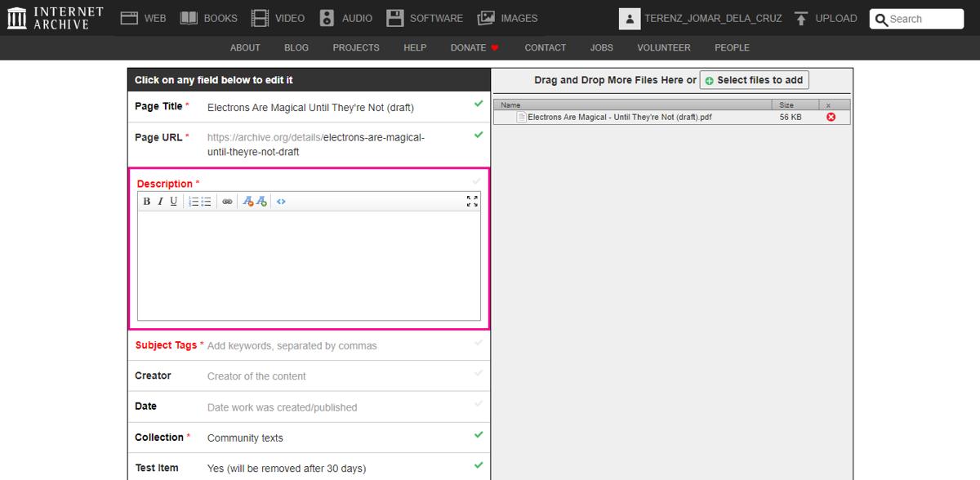Open the Donate link with heart icon
The height and width of the screenshot is (480, 980).
[x=474, y=47]
